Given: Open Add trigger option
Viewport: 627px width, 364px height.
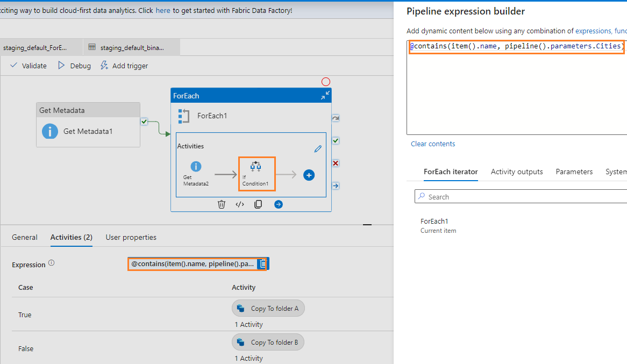Looking at the screenshot, I should click(x=124, y=66).
